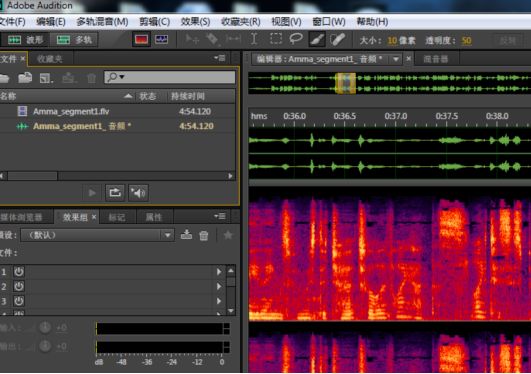The height and width of the screenshot is (374, 531).
Task: Switch to 混音器 tab
Action: pyautogui.click(x=436, y=60)
